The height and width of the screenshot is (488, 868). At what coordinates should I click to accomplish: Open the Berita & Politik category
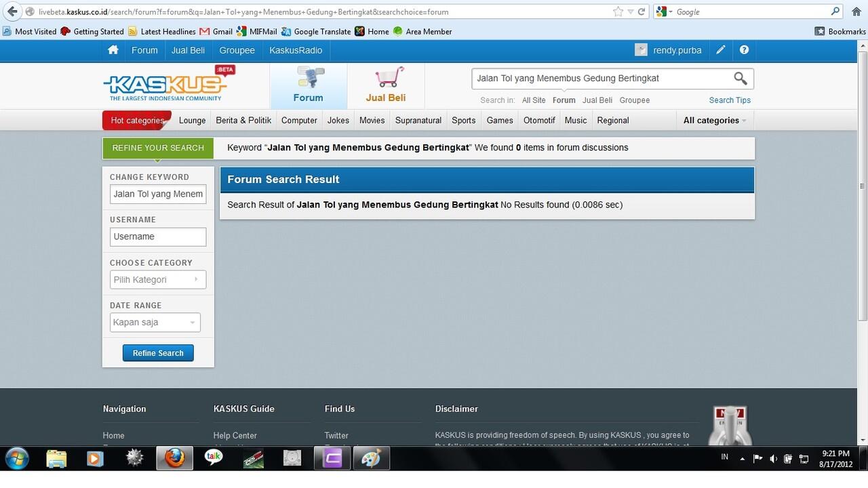tap(243, 121)
